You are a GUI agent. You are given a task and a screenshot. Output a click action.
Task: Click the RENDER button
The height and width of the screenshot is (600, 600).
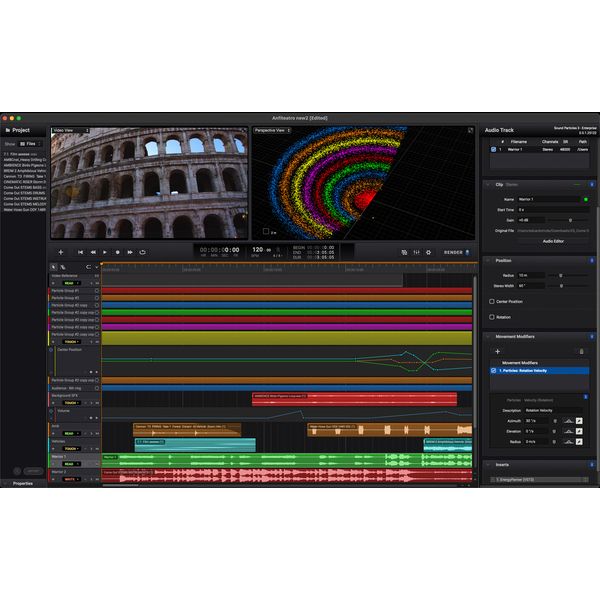pyautogui.click(x=456, y=252)
